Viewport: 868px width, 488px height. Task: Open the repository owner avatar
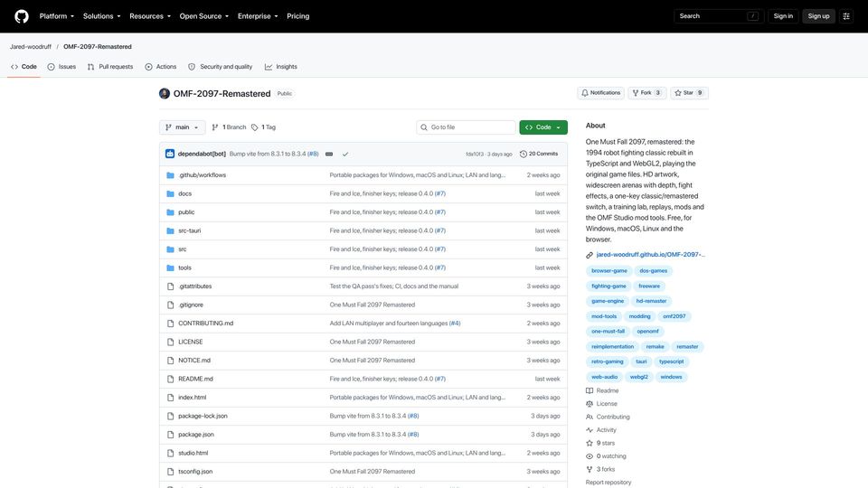pyautogui.click(x=165, y=93)
